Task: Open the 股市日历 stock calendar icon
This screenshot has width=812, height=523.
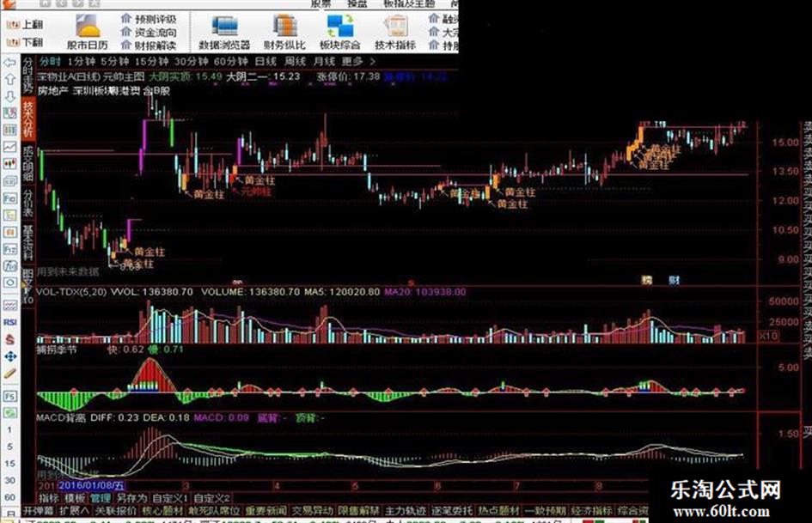Action: coord(88,31)
